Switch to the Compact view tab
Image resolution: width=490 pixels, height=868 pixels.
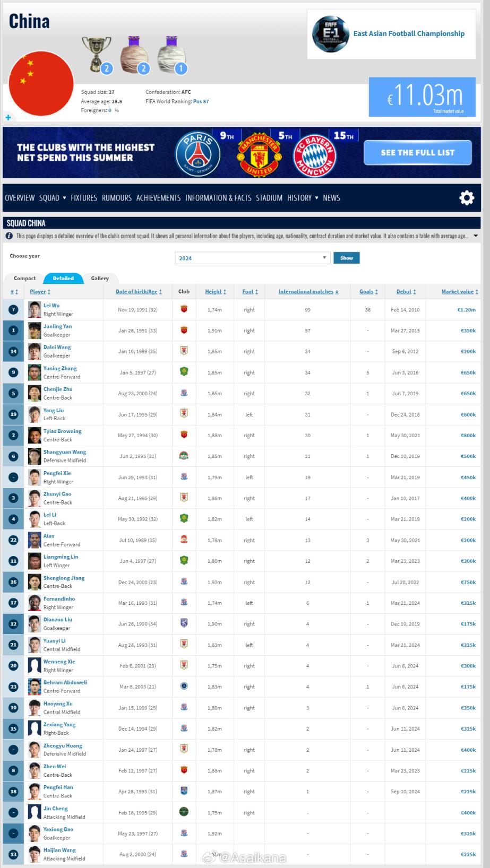coord(24,278)
